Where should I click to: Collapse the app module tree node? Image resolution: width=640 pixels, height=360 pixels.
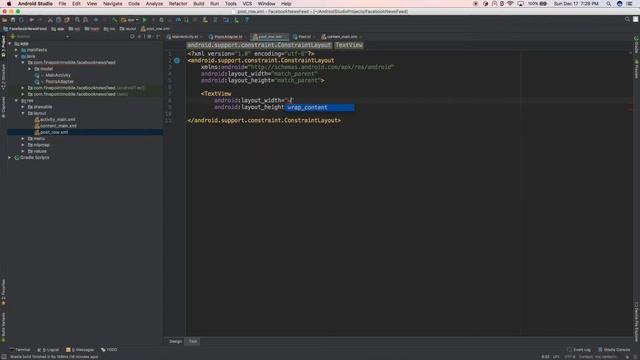10,44
